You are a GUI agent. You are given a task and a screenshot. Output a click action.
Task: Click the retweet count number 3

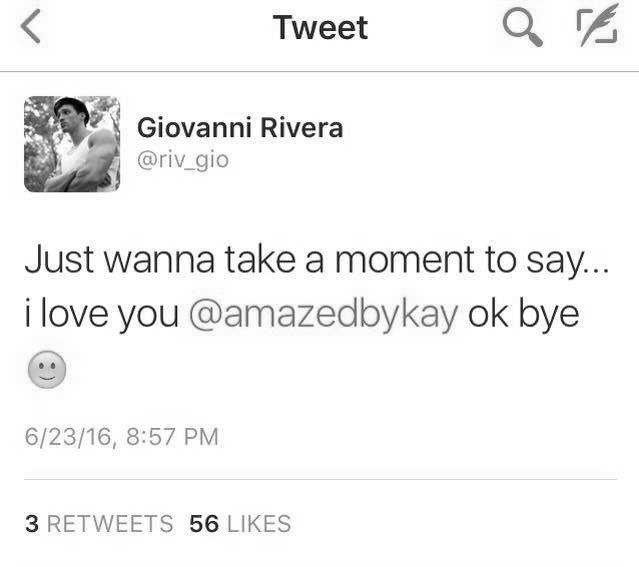(x=32, y=524)
